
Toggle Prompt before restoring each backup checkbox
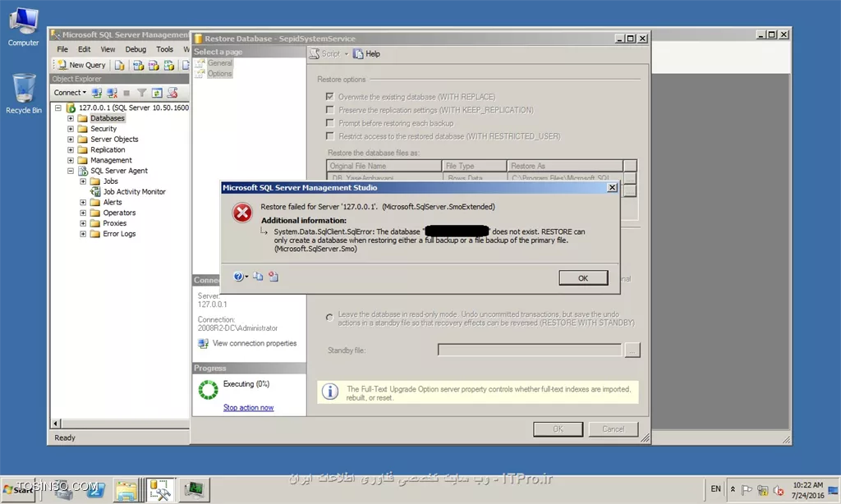coord(330,123)
